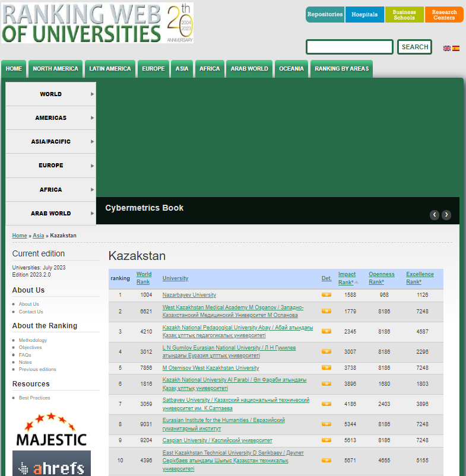Advance to next banner slide
This screenshot has width=466, height=476.
click(446, 215)
